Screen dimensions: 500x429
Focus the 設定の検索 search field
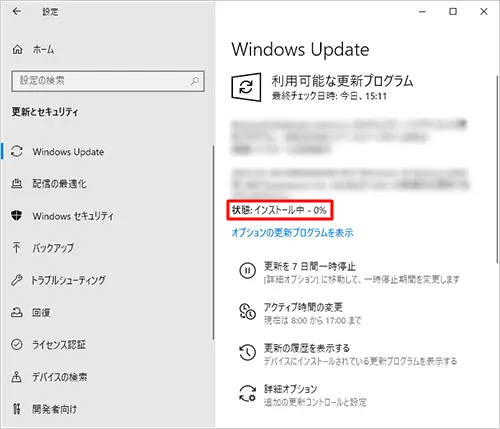pos(108,81)
